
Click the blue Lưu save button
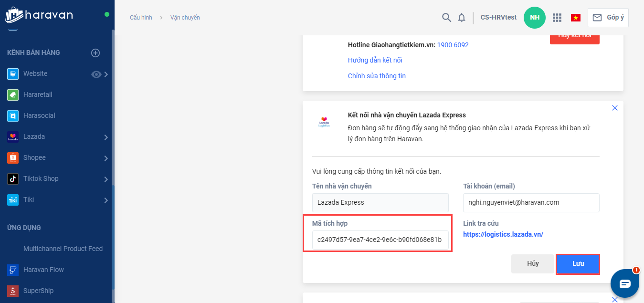tap(578, 263)
